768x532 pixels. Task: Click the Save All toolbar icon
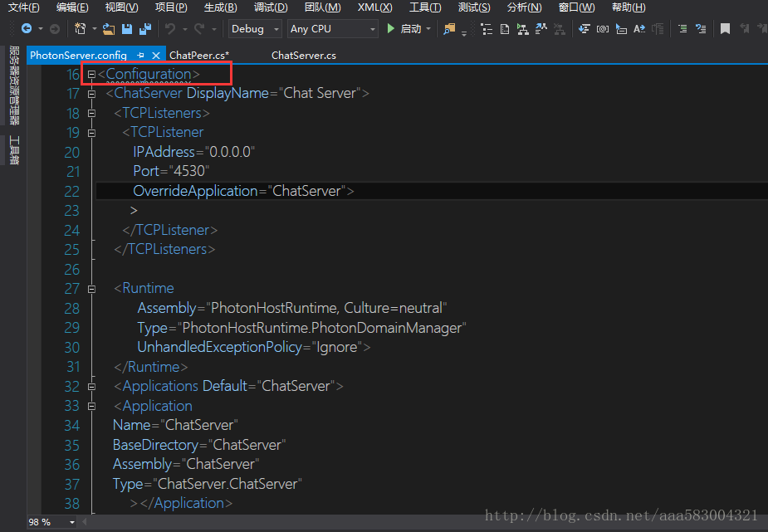pos(145,29)
